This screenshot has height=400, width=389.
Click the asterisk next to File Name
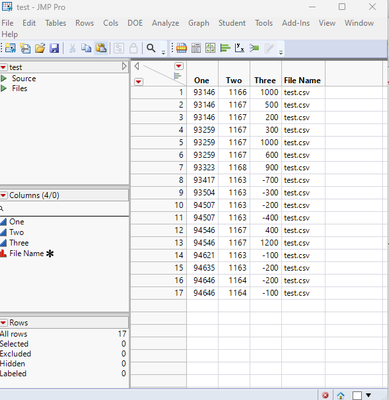pos(50,254)
